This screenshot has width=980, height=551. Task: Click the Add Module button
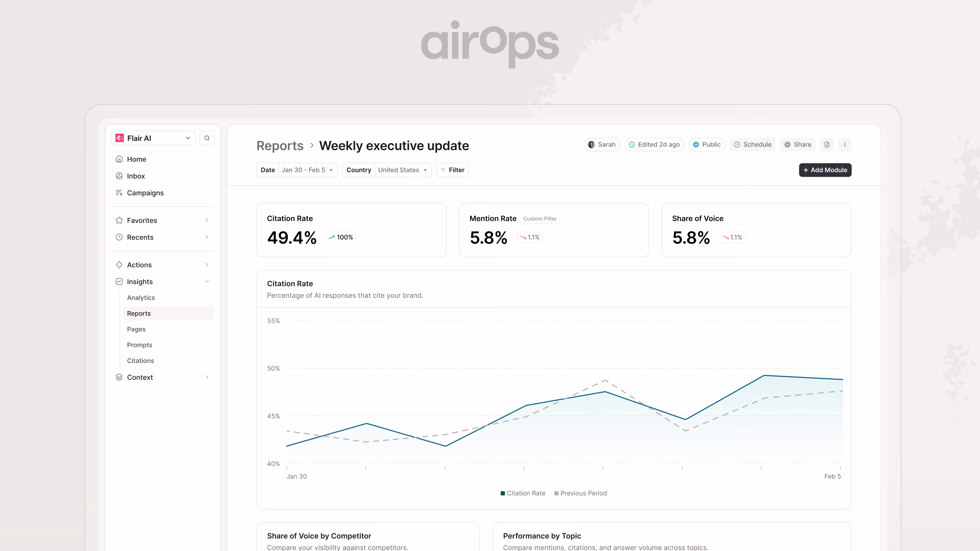click(825, 170)
